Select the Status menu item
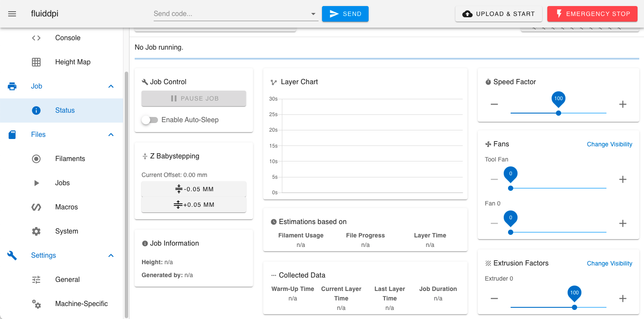Screen dimensions: 644x319 tap(61, 111)
